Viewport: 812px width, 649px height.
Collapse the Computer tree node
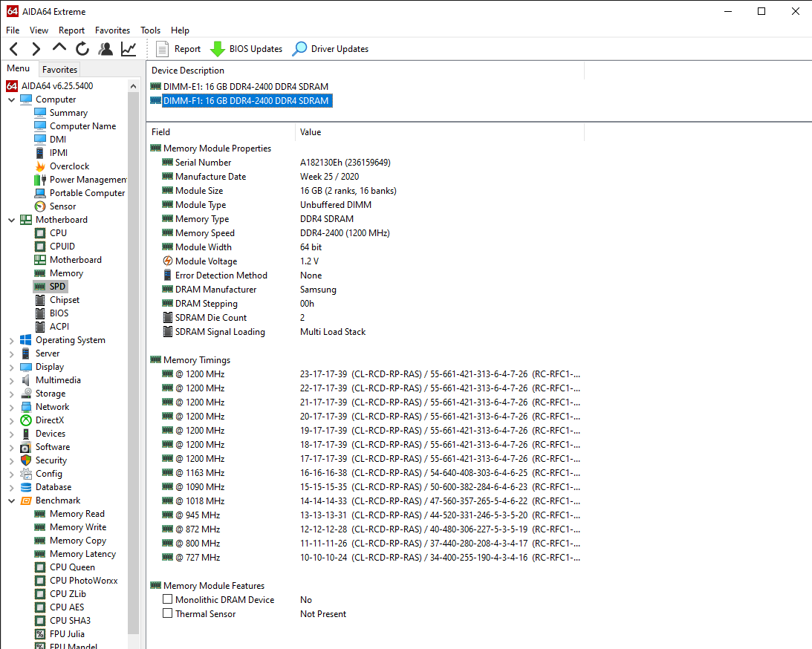click(x=11, y=100)
